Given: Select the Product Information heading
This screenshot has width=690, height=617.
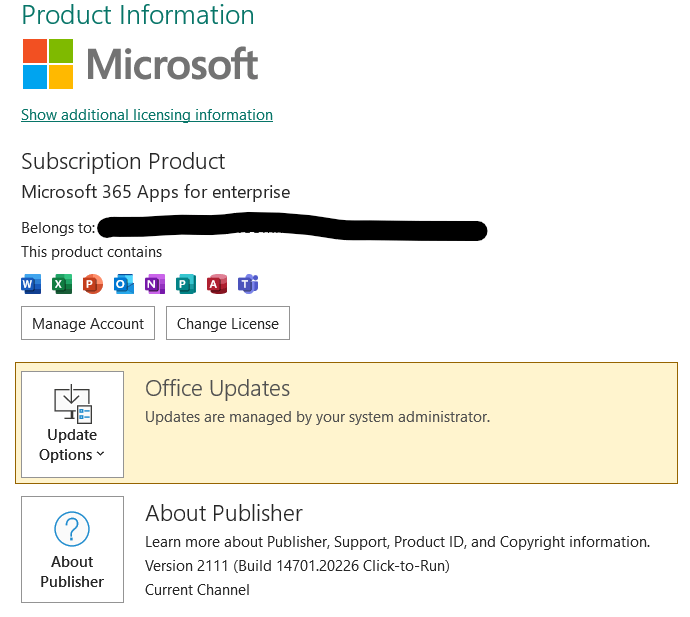Looking at the screenshot, I should 138,15.
